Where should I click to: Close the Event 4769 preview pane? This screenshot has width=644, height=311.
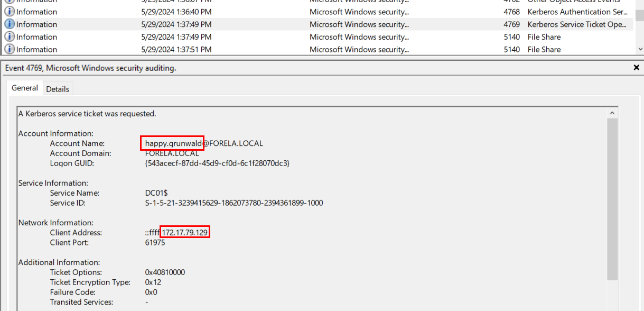pyautogui.click(x=636, y=68)
